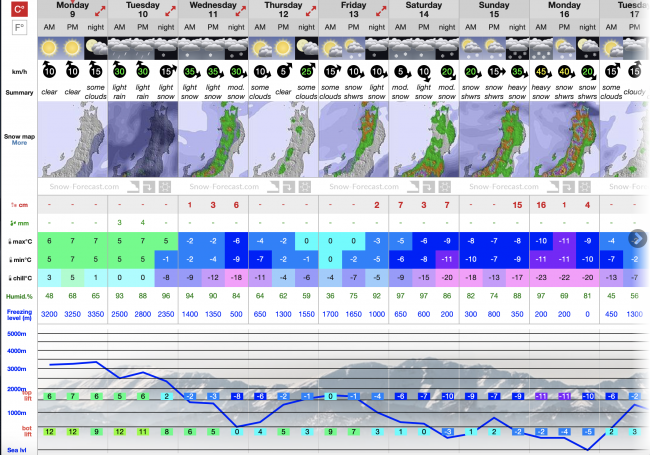The image size is (650, 455).
Task: Click the green wind 25 icon for Thursday 12 night
Action: click(x=307, y=70)
